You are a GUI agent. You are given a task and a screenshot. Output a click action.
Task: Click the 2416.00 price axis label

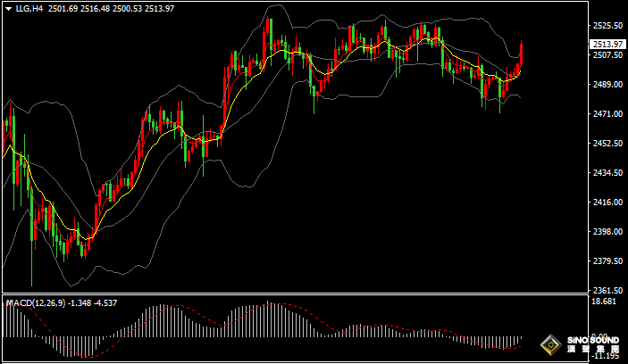click(607, 203)
